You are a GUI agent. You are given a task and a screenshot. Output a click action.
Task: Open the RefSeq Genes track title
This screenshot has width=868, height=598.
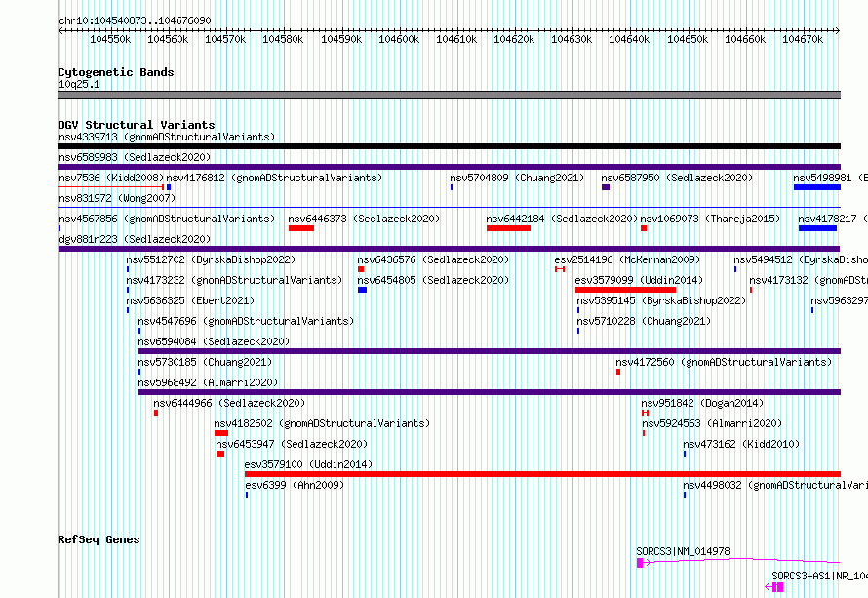99,539
